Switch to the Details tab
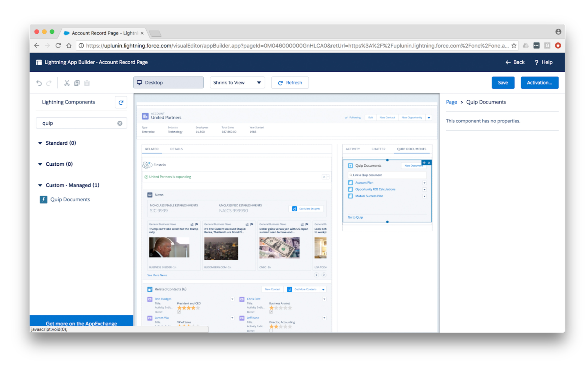Image resolution: width=588 pixels, height=365 pixels. pos(177,149)
